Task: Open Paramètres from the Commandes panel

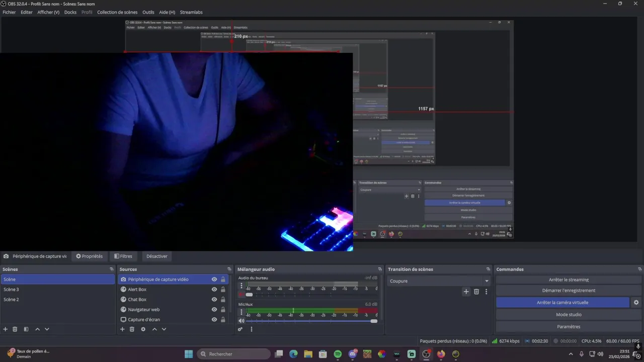Action: (569, 327)
